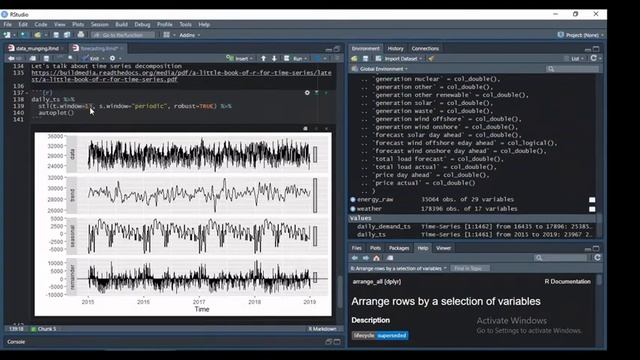Switch to Files tab
Image resolution: width=640 pixels, height=360 pixels.
(356, 248)
